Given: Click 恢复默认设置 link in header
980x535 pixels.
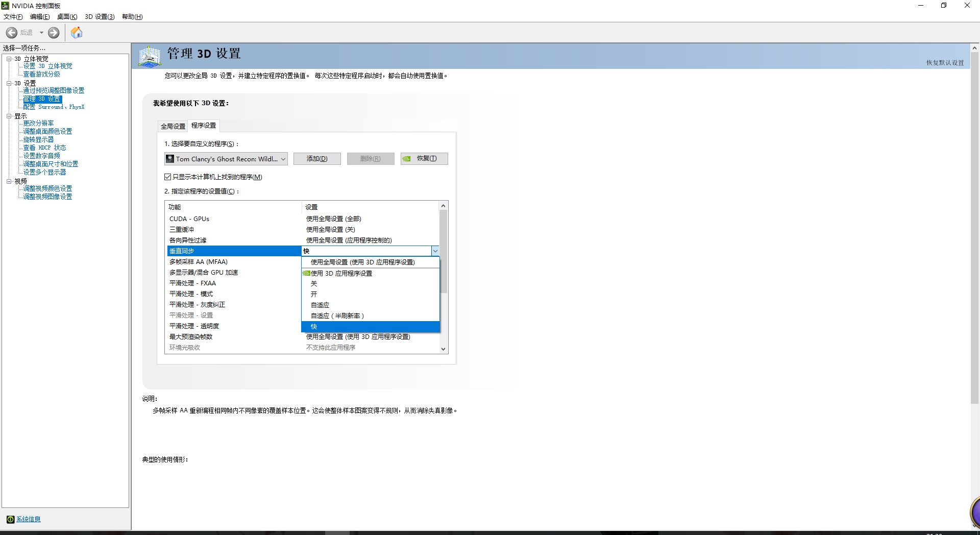Looking at the screenshot, I should (x=945, y=63).
